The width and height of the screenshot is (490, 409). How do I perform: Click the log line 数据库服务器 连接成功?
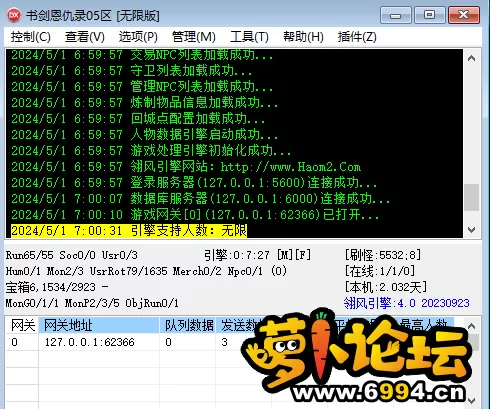point(200,199)
